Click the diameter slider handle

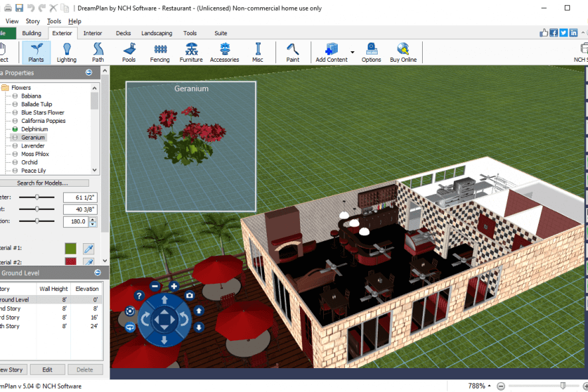[x=37, y=197]
